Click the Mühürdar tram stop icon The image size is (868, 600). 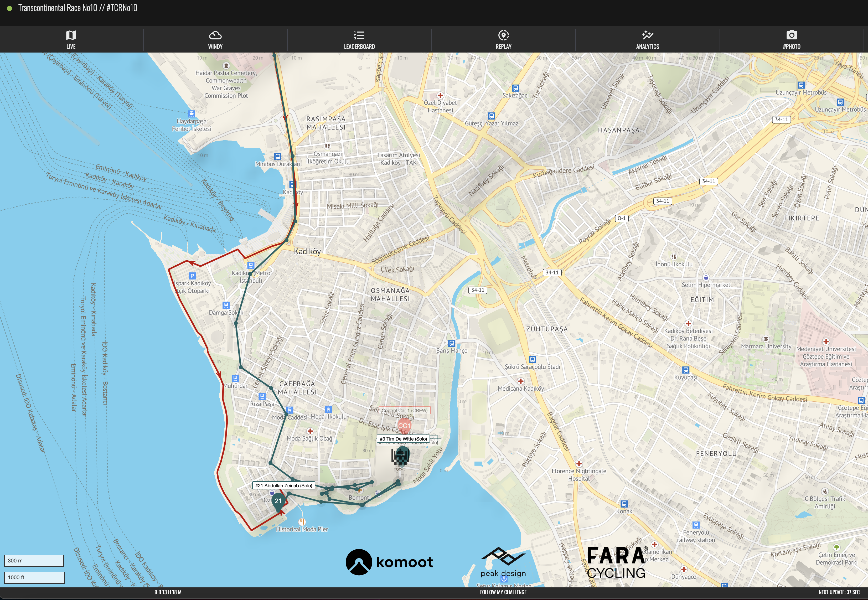(235, 378)
